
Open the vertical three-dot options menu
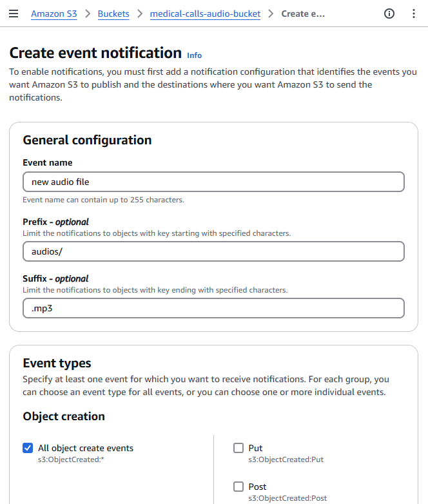pyautogui.click(x=413, y=14)
